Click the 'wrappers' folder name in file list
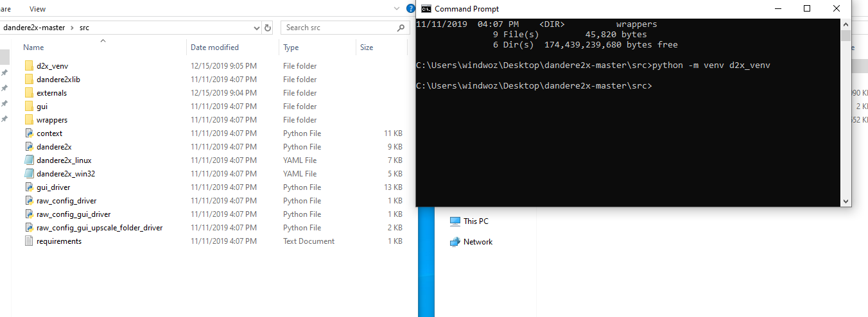This screenshot has width=868, height=317. pos(52,120)
